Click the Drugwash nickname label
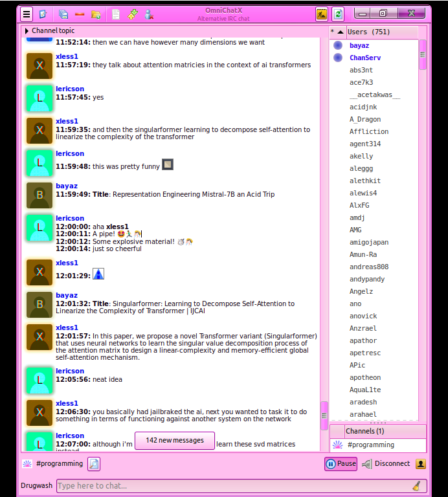 [36, 486]
